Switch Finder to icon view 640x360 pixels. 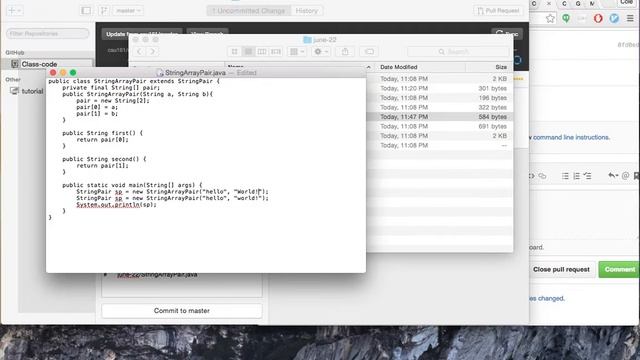tap(234, 51)
